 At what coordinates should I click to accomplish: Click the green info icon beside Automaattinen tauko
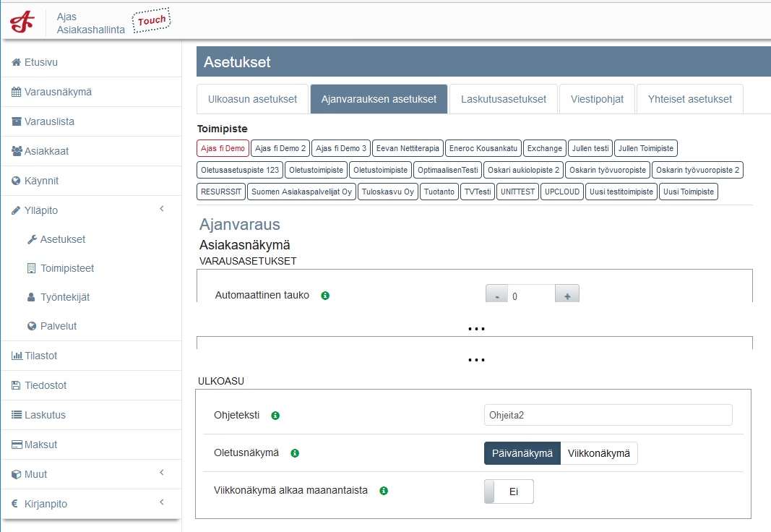point(325,296)
